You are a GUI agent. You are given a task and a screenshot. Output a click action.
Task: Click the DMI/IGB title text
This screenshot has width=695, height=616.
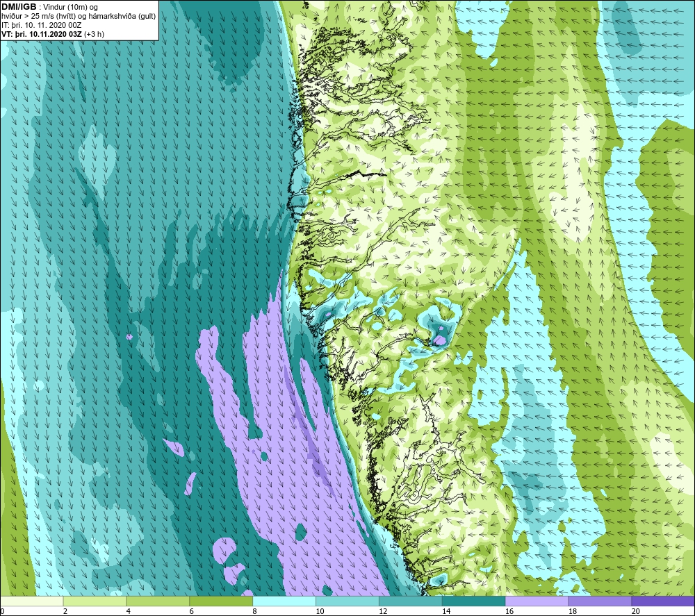[x=19, y=7]
